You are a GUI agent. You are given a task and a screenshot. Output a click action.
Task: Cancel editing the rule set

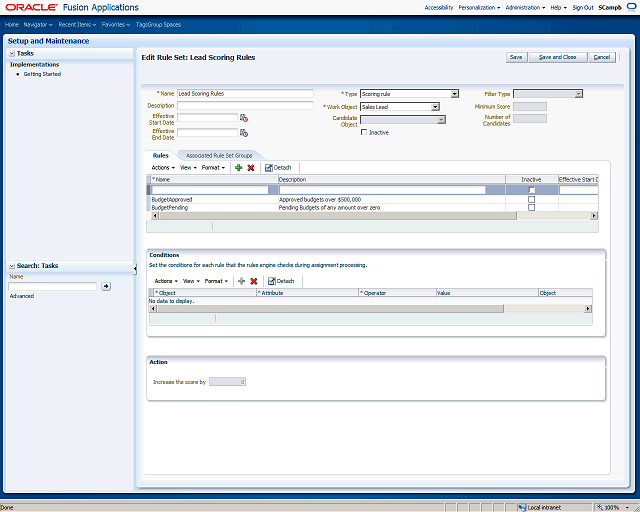602,57
